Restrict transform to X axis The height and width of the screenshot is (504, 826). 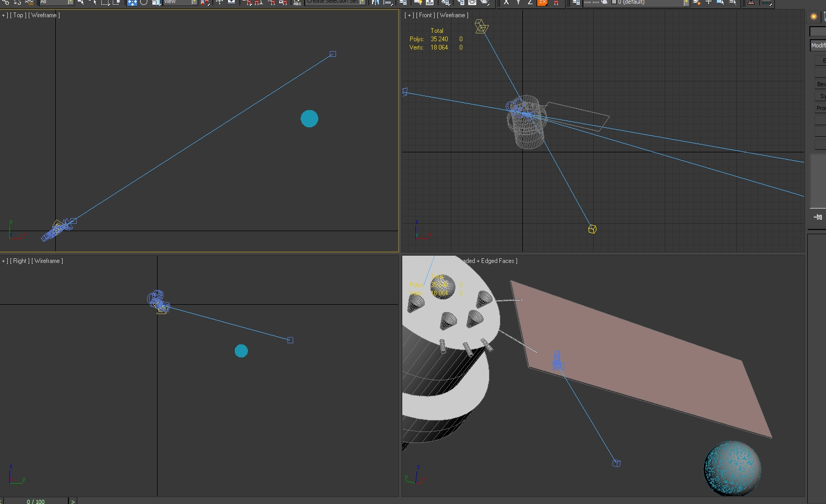506,2
